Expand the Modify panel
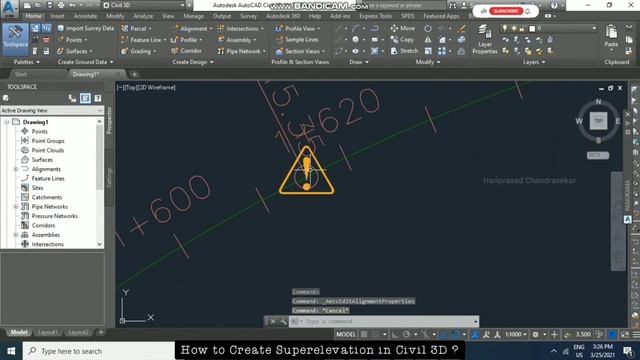This screenshot has width=640, height=360. pos(428,62)
